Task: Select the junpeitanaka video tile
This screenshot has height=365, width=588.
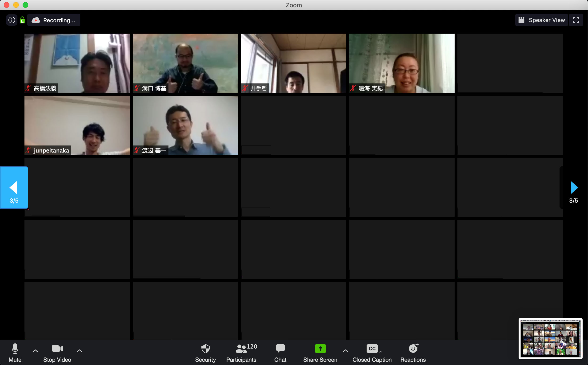Action: (77, 125)
